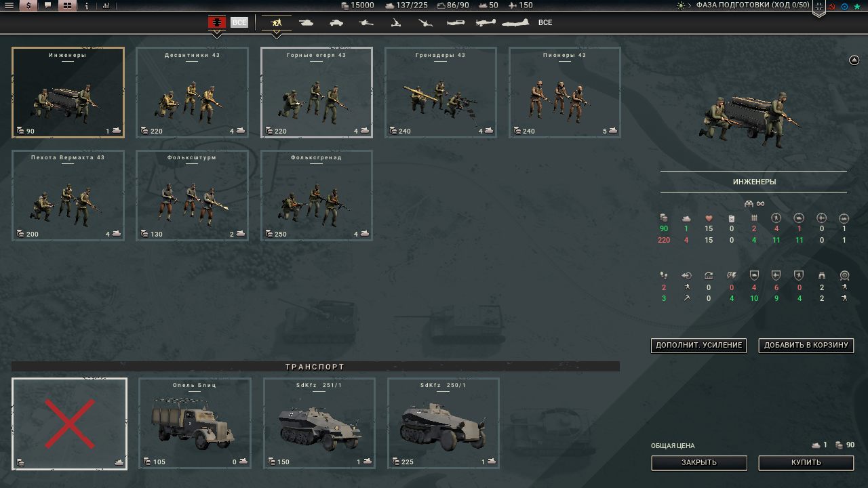
Task: Expand the German cross faction dropdown tab
Action: click(819, 8)
